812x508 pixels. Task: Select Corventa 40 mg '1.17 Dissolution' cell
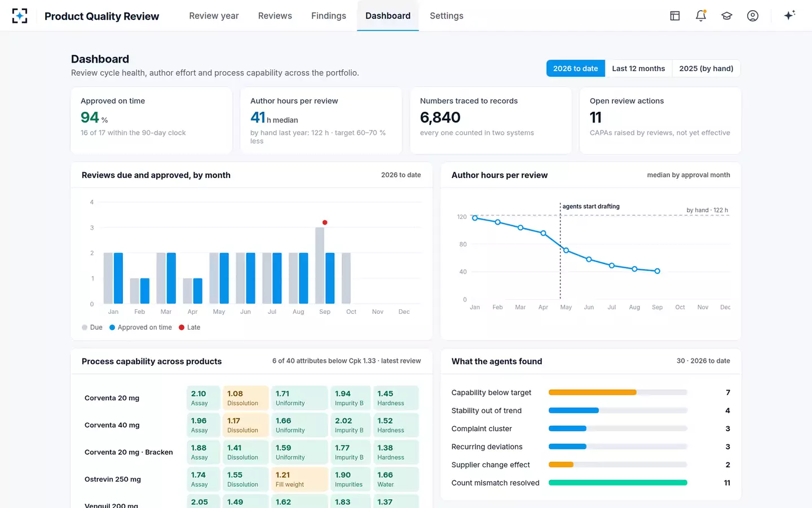(246, 425)
